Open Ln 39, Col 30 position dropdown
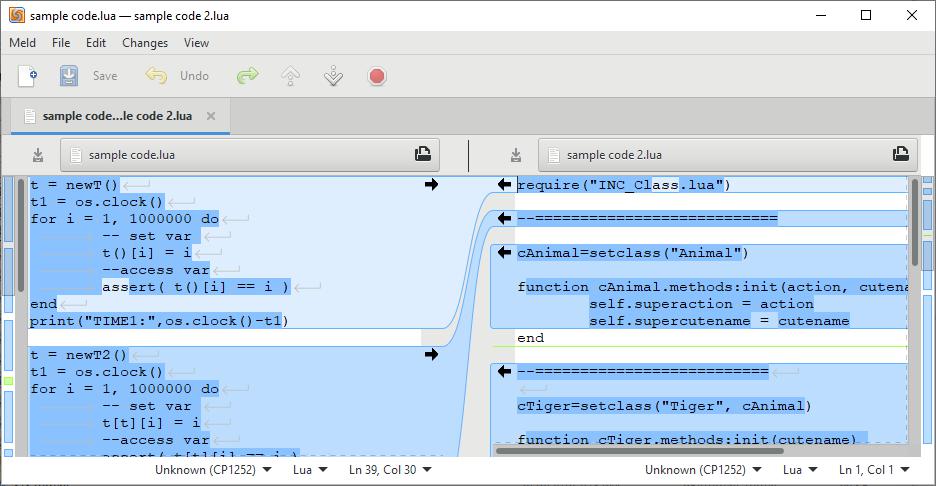The image size is (936, 486). coord(390,470)
